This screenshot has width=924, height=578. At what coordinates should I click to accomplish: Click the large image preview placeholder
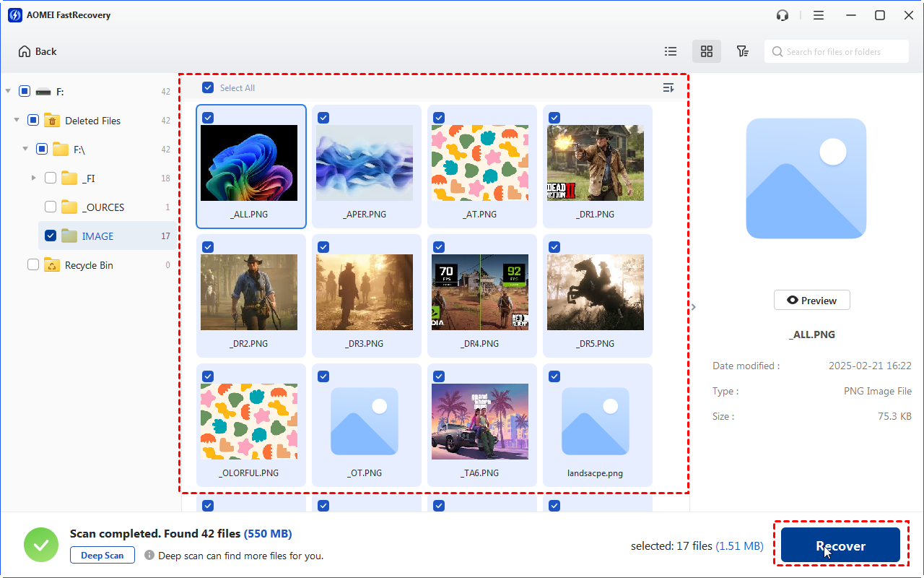806,178
